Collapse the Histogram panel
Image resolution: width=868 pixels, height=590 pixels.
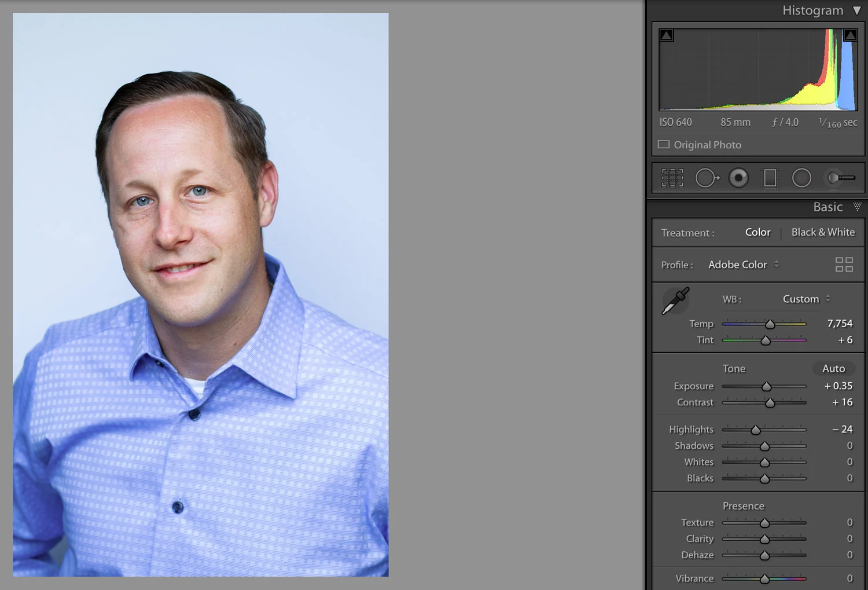857,10
